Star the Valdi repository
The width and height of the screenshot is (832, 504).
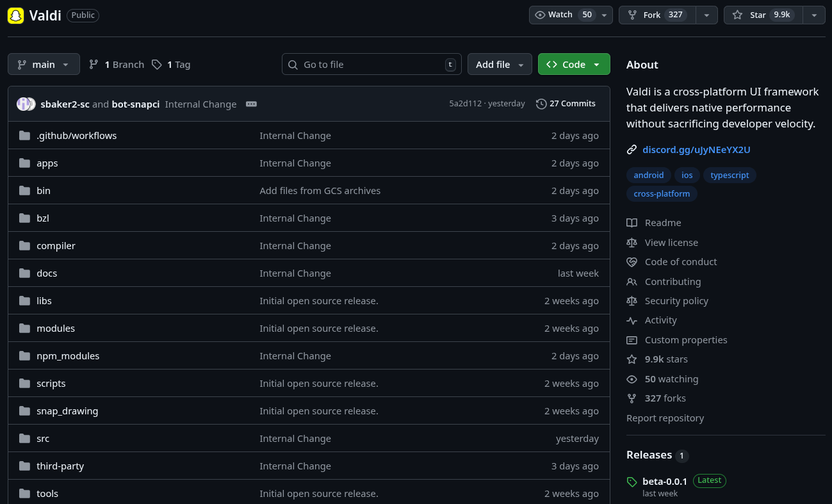(x=762, y=15)
